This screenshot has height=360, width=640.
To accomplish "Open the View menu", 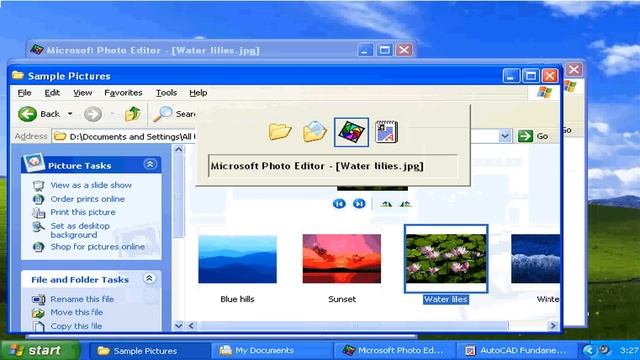I will pyautogui.click(x=82, y=93).
